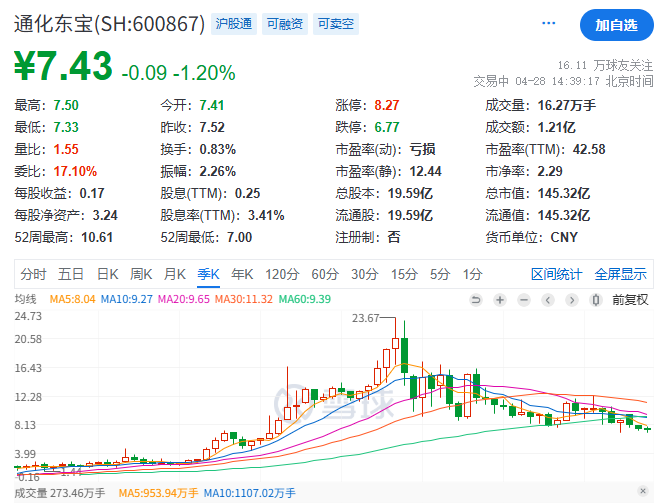Click the candlestick style icon

596,300
